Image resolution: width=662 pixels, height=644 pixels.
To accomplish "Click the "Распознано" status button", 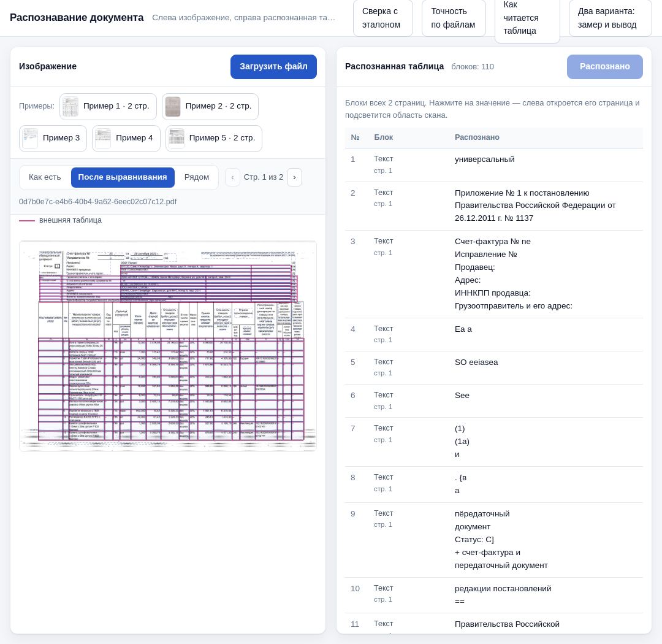I will click(x=604, y=67).
